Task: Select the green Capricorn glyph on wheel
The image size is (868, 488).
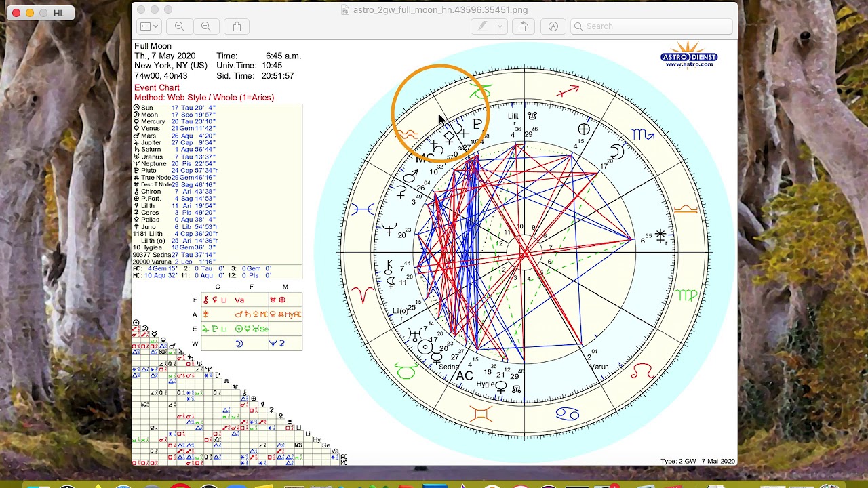Action: [x=480, y=91]
